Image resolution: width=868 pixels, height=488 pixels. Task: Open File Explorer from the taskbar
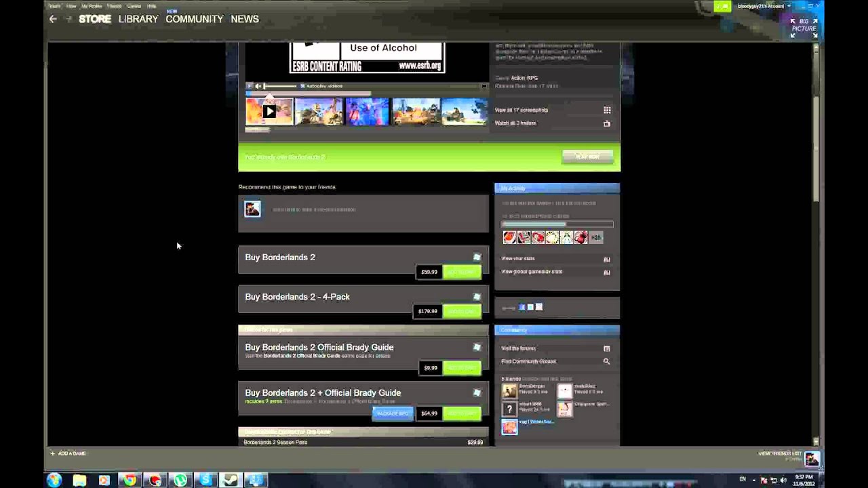79,480
